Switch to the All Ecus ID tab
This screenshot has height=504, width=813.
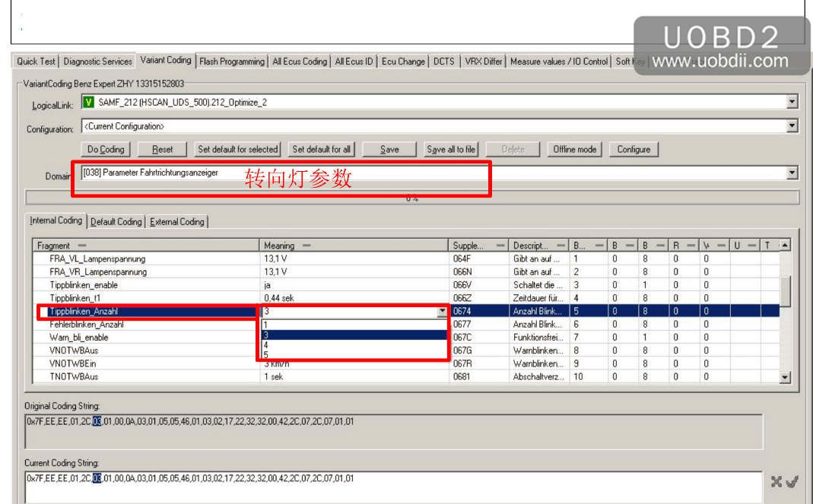354,61
